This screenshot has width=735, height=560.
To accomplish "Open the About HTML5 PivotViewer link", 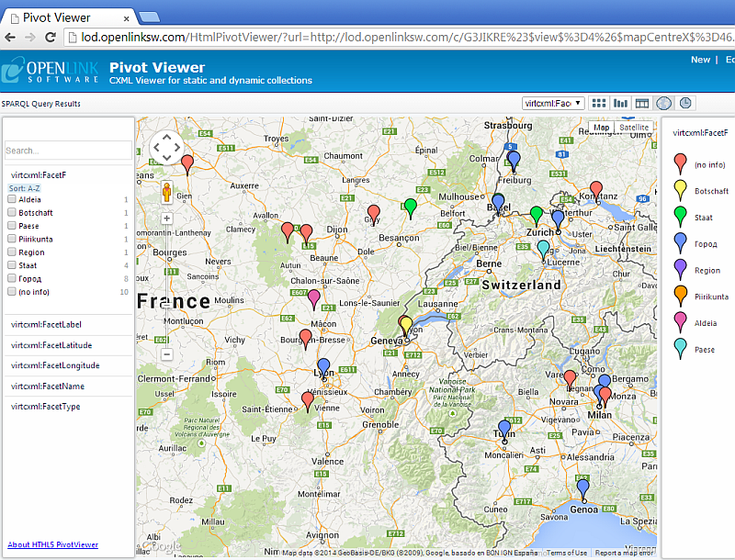I will pos(52,545).
